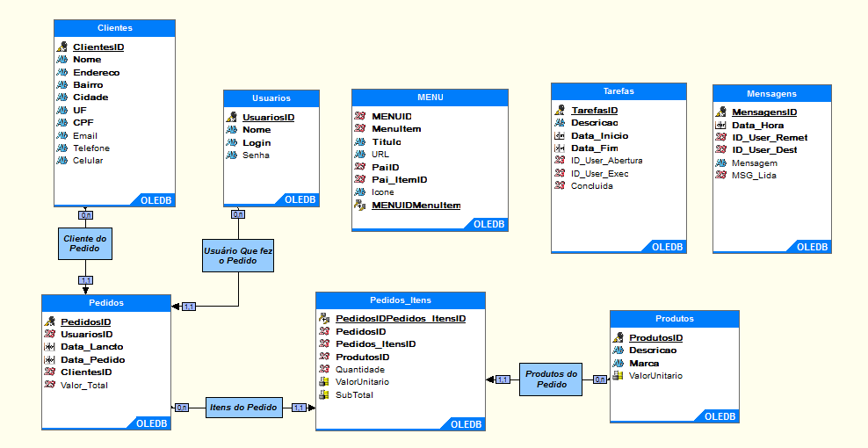This screenshot has width=868, height=448.
Task: Click the currency icon beside SubTotal
Action: 324,394
